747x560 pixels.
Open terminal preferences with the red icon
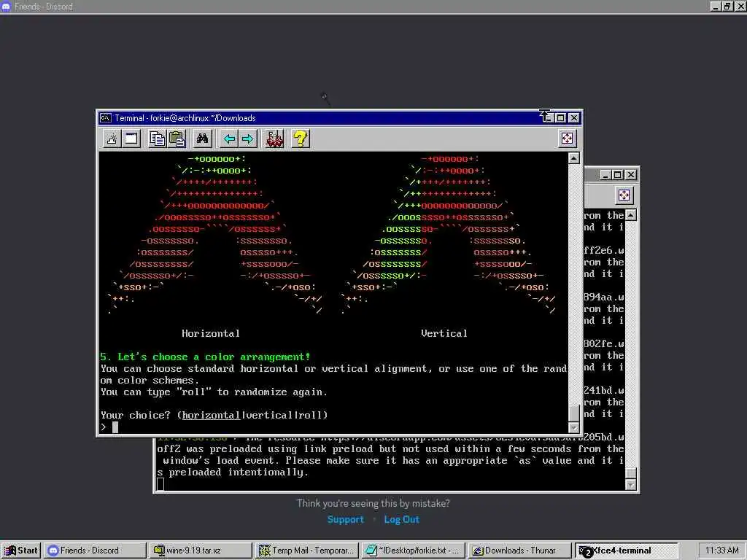tap(274, 139)
